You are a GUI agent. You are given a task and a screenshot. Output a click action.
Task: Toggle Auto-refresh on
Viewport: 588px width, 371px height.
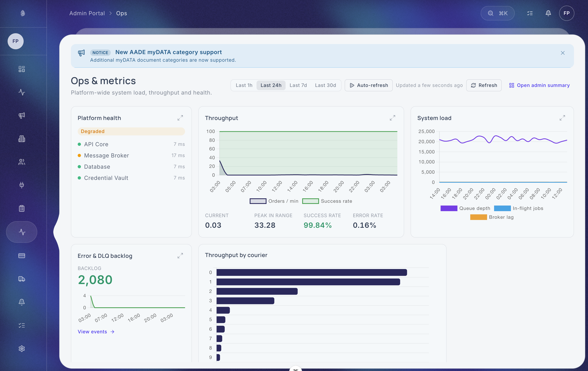369,85
